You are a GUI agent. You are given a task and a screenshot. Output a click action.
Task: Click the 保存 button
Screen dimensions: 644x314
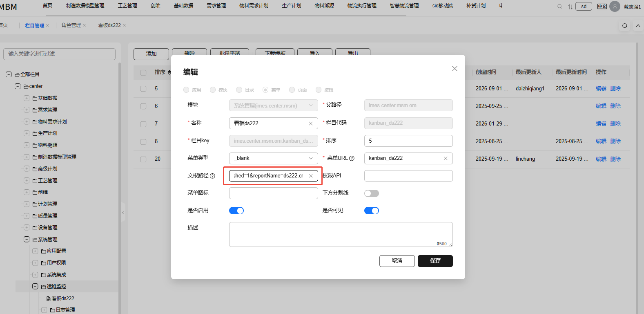point(435,261)
